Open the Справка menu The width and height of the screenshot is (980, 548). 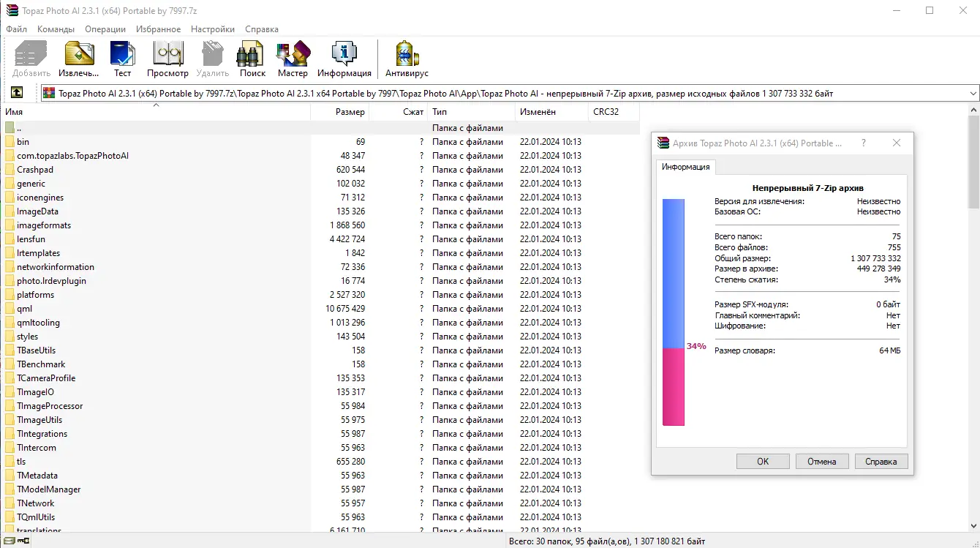262,29
